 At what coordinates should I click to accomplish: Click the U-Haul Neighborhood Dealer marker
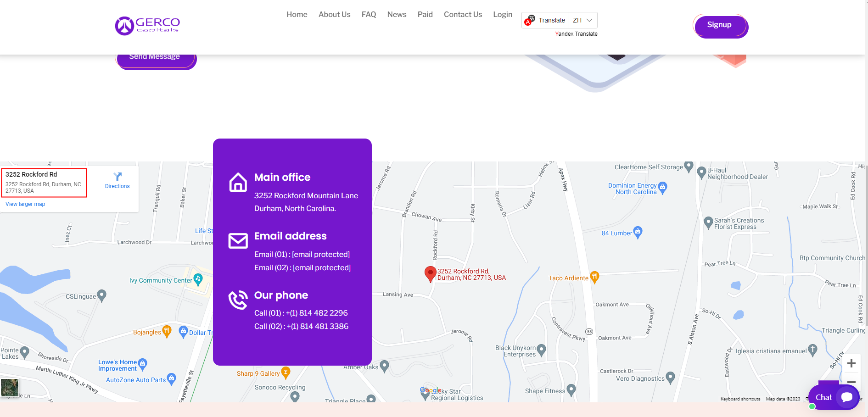[701, 172]
